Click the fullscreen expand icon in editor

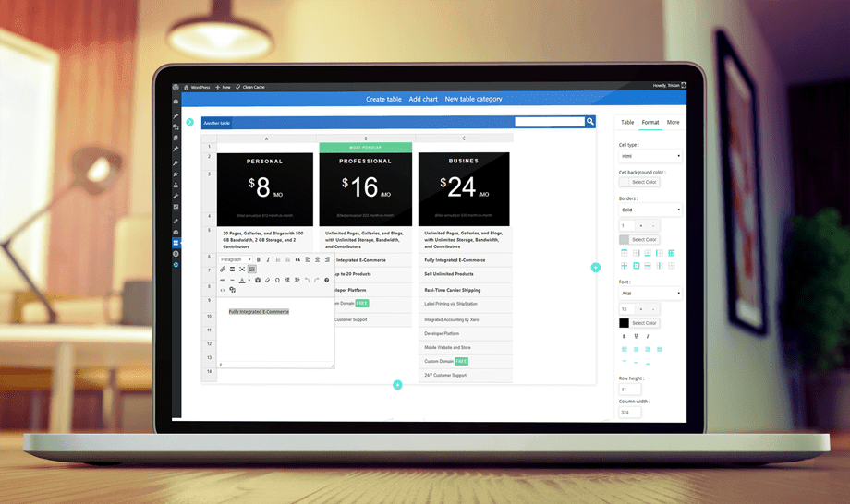point(242,270)
